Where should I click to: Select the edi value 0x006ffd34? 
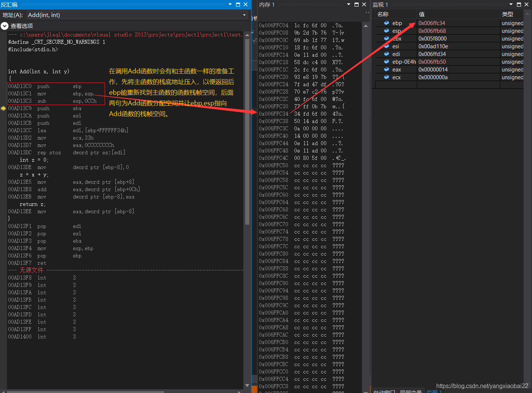pos(432,54)
